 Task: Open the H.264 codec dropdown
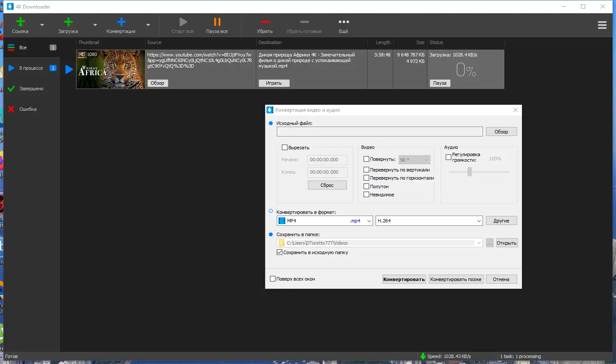click(x=429, y=221)
